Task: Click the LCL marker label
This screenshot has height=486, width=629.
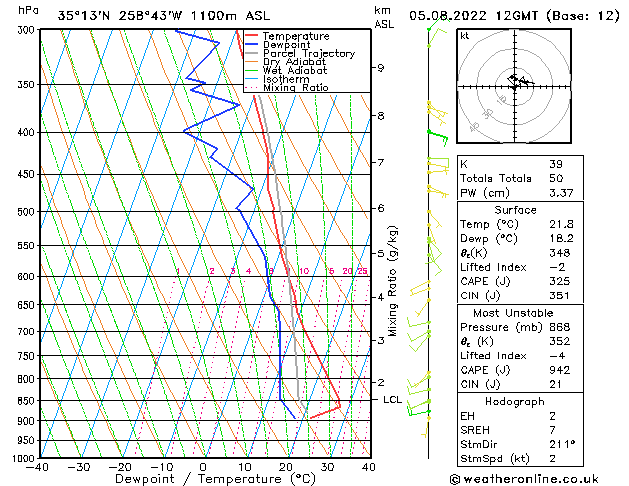Action: click(x=392, y=399)
